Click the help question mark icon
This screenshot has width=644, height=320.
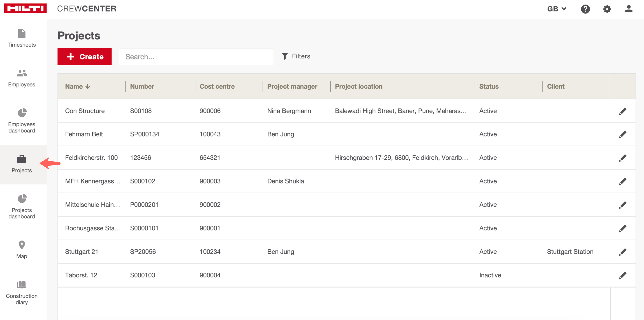pyautogui.click(x=585, y=9)
